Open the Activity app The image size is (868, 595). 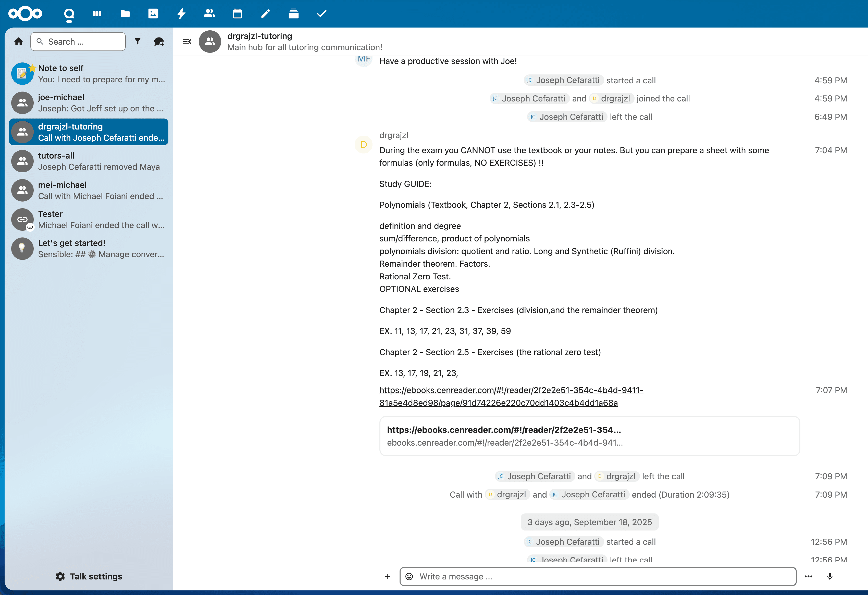pyautogui.click(x=181, y=14)
